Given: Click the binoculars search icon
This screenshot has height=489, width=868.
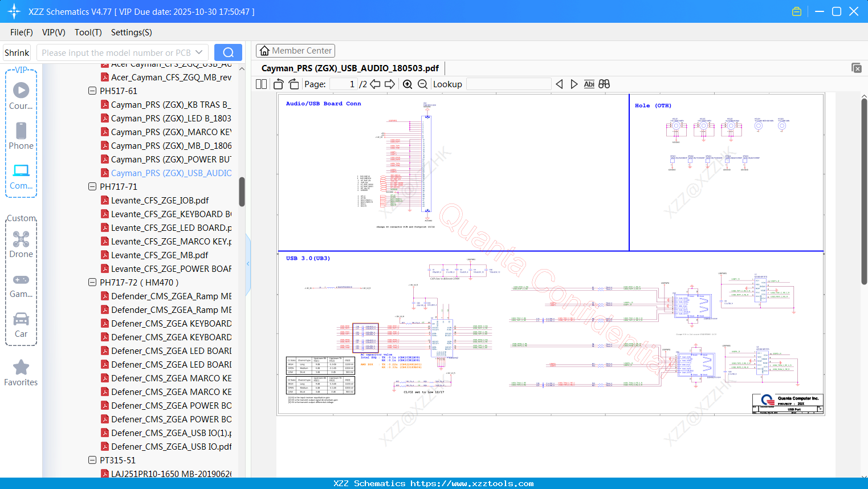Looking at the screenshot, I should pos(604,84).
